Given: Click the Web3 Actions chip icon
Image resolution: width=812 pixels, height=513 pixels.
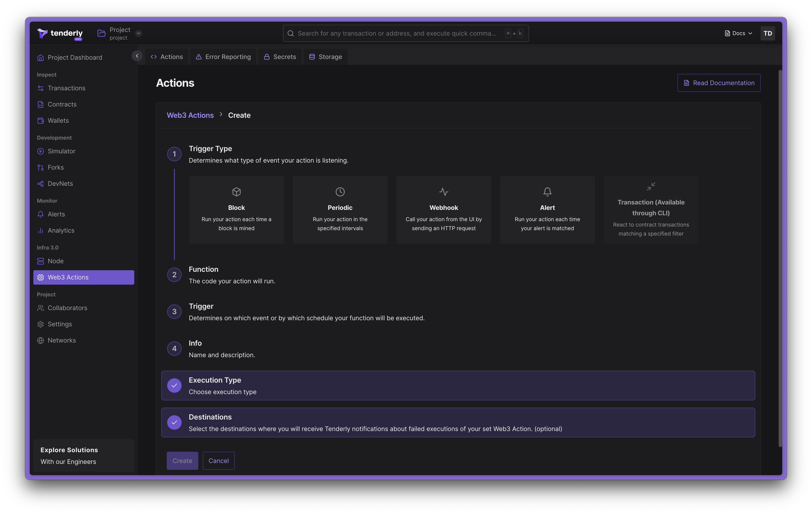Looking at the screenshot, I should (41, 277).
